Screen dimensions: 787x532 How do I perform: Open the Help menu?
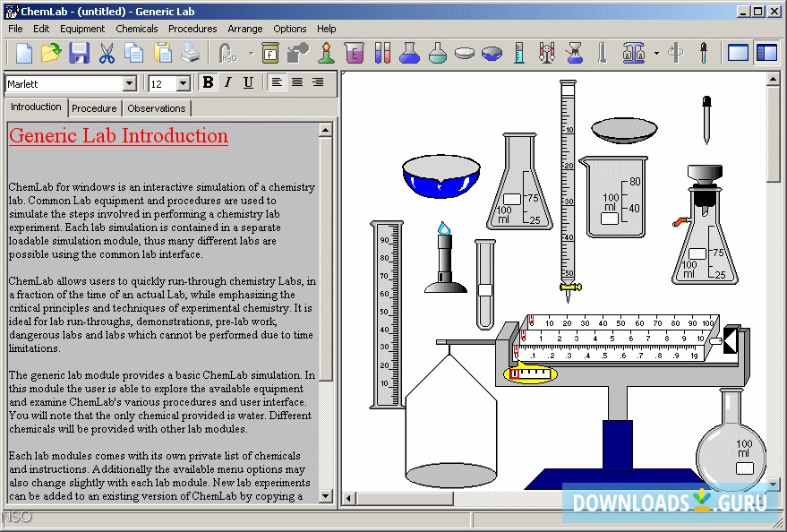pyautogui.click(x=326, y=29)
